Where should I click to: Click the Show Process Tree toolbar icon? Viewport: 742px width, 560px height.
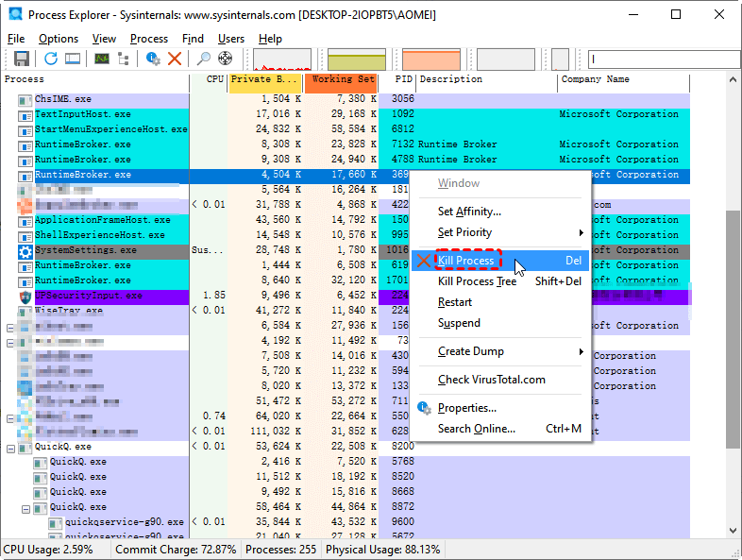(x=124, y=59)
